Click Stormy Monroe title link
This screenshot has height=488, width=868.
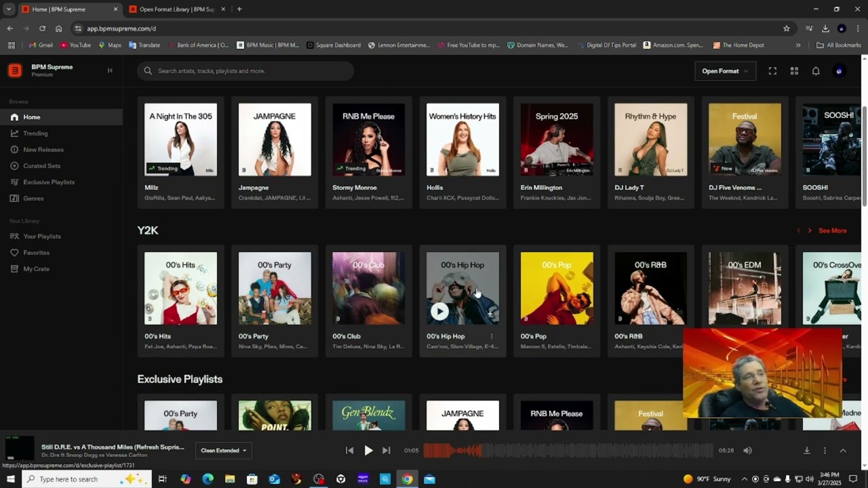(355, 188)
